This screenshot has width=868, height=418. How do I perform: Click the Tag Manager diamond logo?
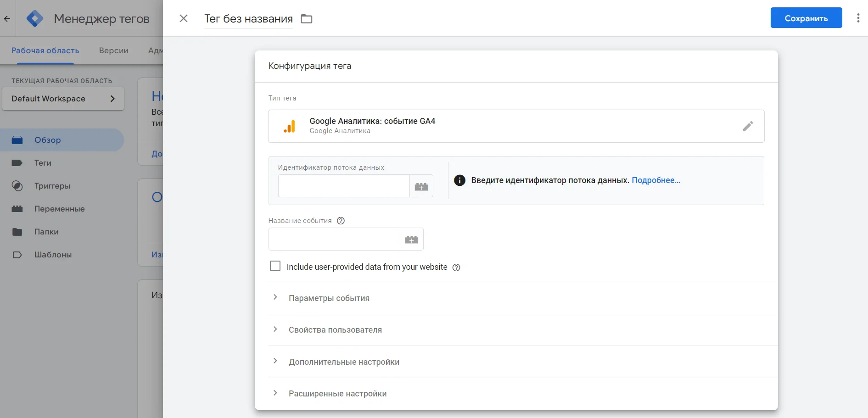(35, 18)
